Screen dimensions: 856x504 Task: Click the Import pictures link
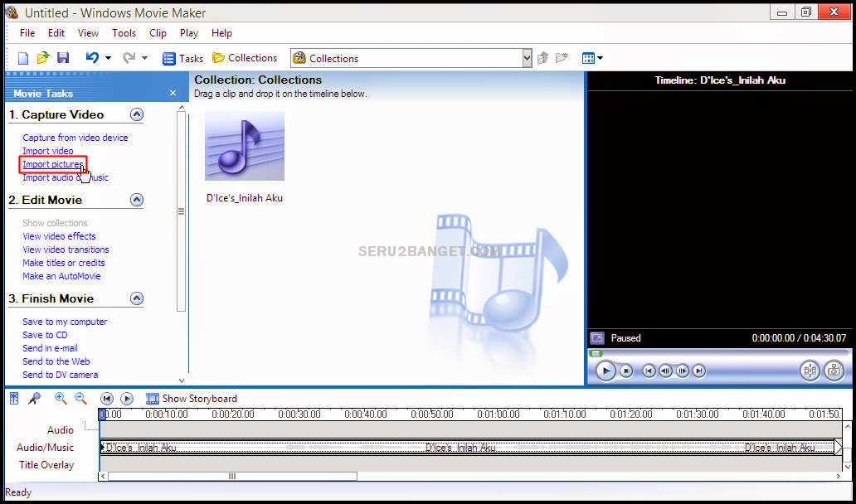tap(53, 164)
